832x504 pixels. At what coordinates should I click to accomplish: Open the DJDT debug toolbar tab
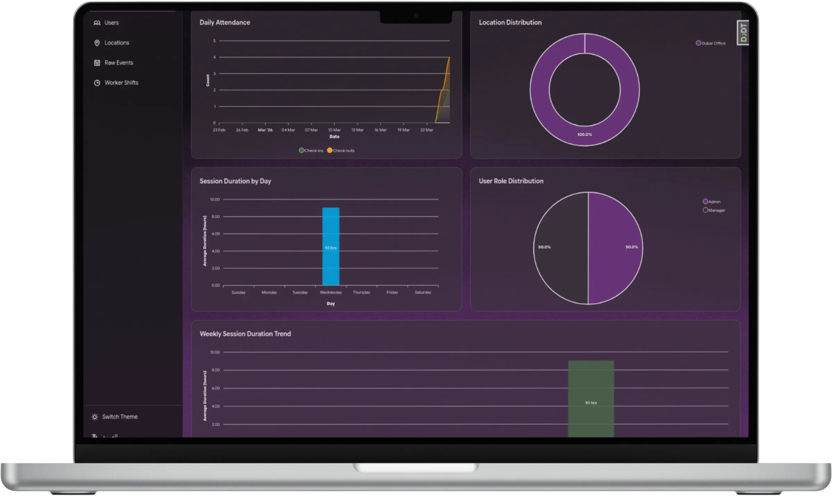[743, 33]
